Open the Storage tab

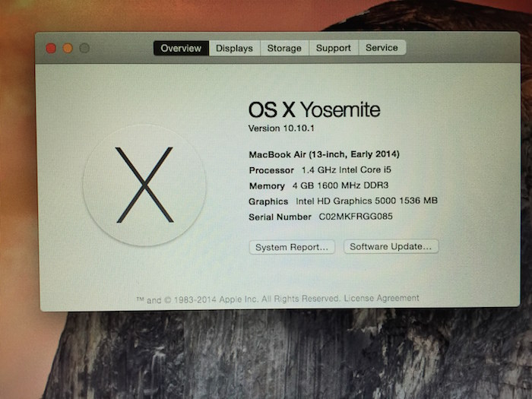[284, 48]
